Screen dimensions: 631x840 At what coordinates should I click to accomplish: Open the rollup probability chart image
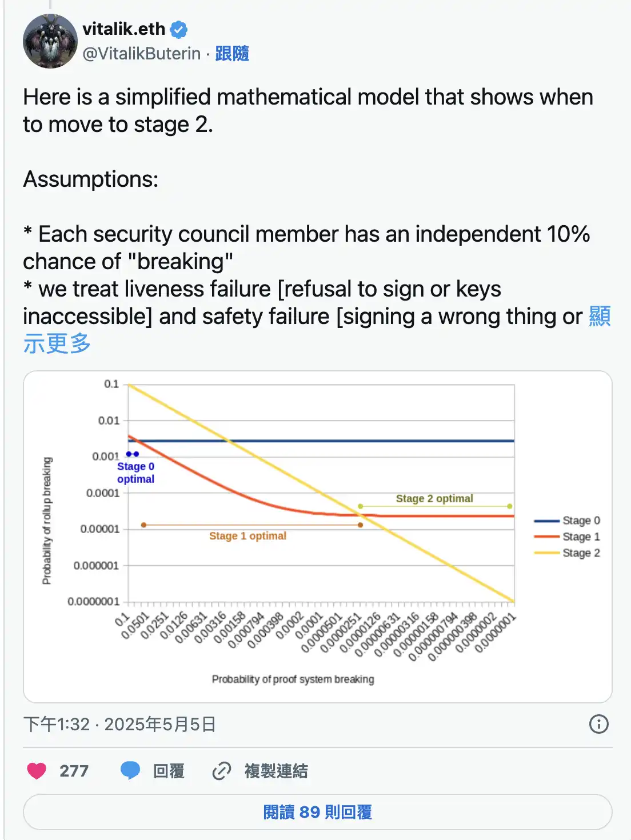[317, 536]
